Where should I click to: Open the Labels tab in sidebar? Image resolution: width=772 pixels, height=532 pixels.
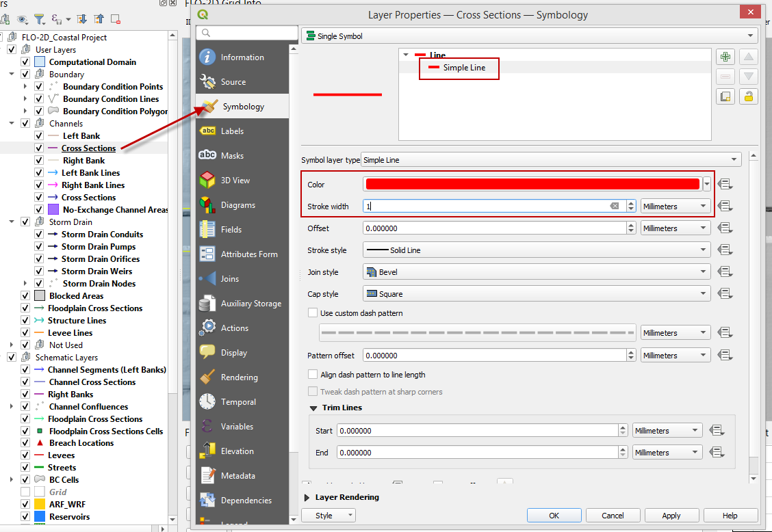tap(232, 131)
